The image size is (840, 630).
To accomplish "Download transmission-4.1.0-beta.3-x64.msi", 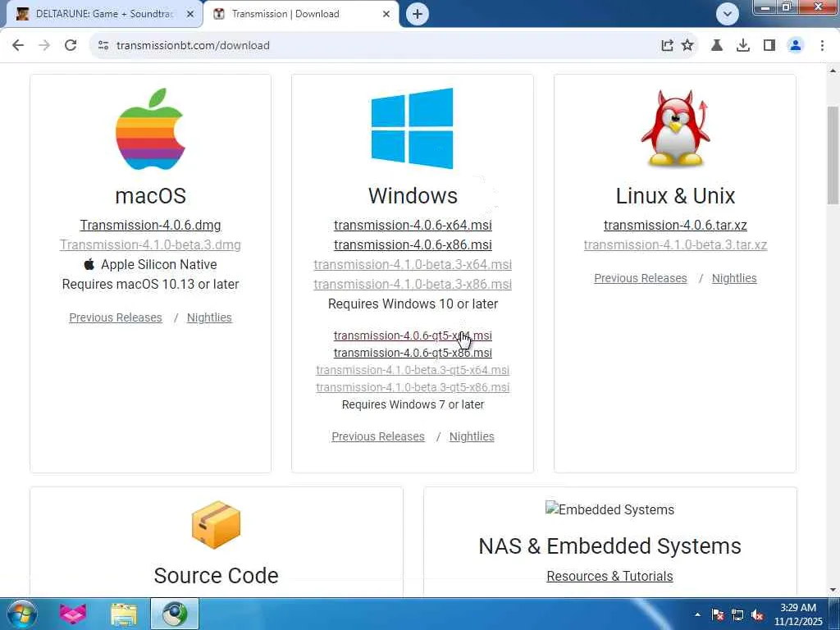I will tap(413, 265).
